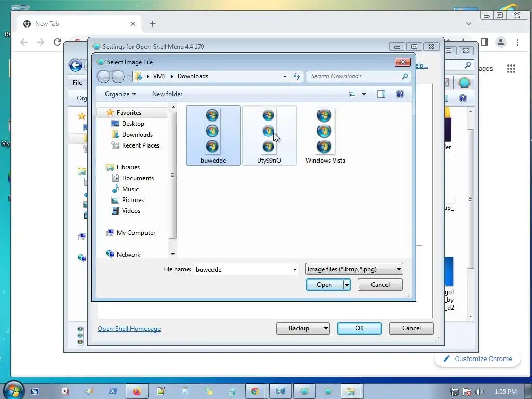Select Libraries in the navigation pane
This screenshot has width=532, height=399.
point(128,167)
